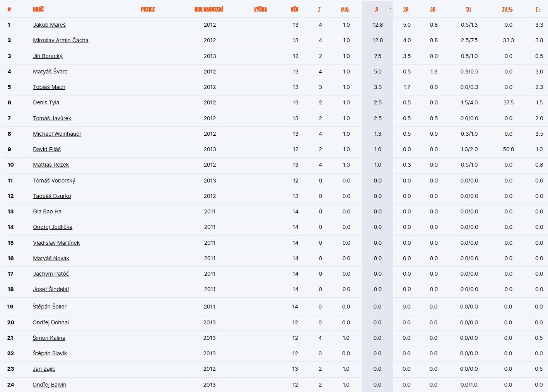
Task: Click the VÝŠKA column header
Action: pyautogui.click(x=260, y=10)
